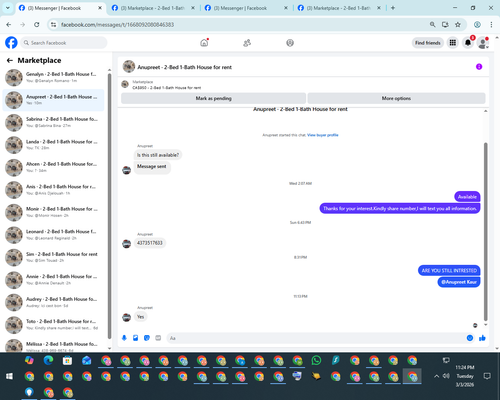
Task: Choose a GIF icon in composer
Action: coord(158,338)
